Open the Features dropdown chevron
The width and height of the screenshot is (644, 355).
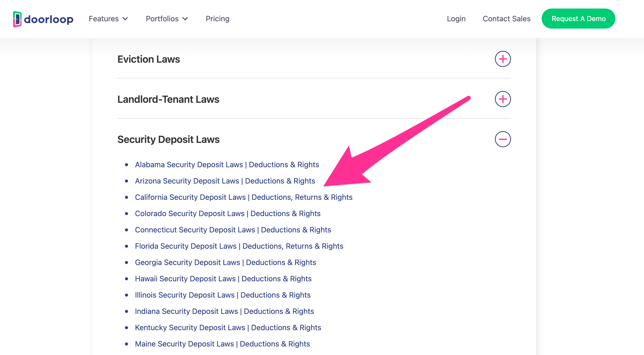pyautogui.click(x=126, y=19)
